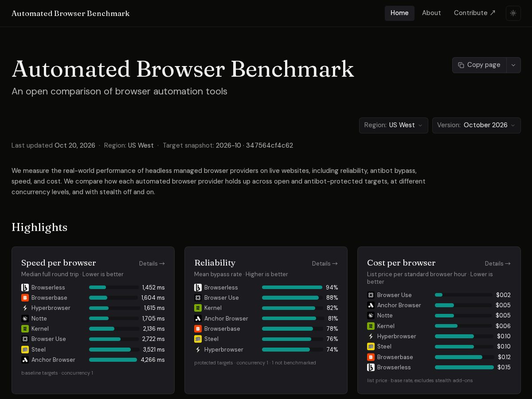Click the Browserless logo in Cost card

[371, 367]
